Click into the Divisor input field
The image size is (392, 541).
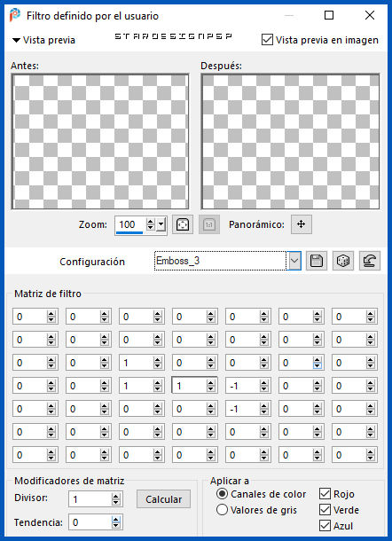[x=90, y=499]
